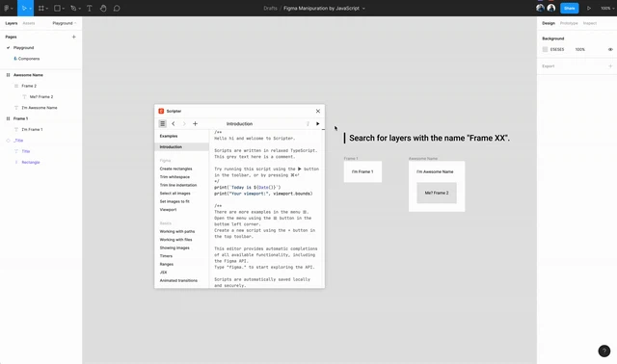617x364 pixels.
Task: Toggle the Scripter sidebar menu
Action: (162, 124)
